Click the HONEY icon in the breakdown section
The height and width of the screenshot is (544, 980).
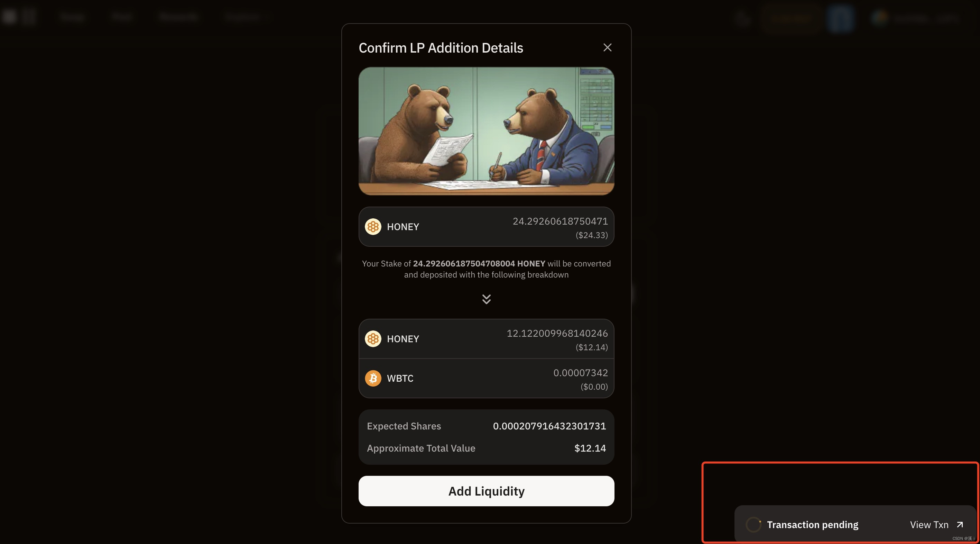(x=373, y=338)
